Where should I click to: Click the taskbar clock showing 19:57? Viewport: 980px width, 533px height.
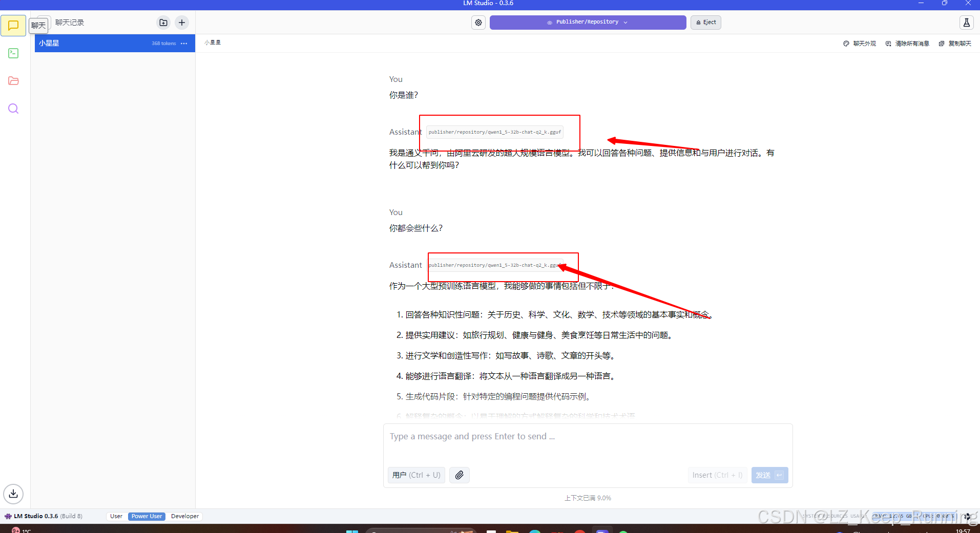963,530
